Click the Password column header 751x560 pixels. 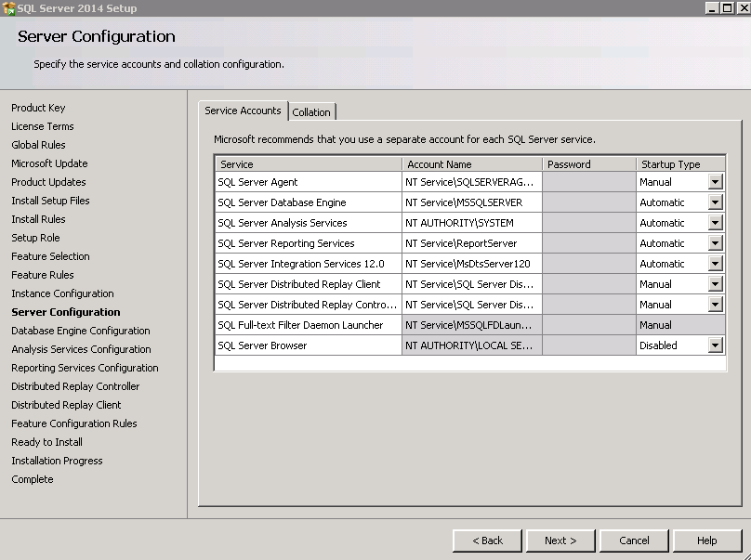point(589,164)
